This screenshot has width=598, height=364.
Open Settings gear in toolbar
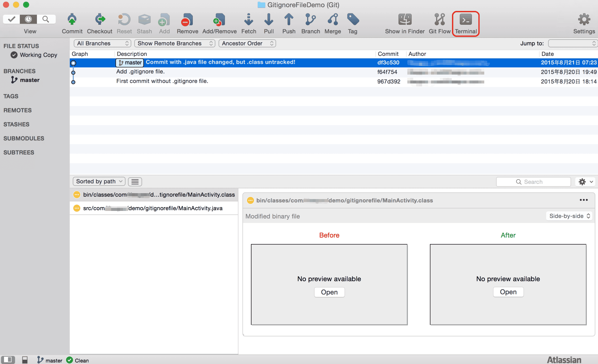click(x=584, y=19)
